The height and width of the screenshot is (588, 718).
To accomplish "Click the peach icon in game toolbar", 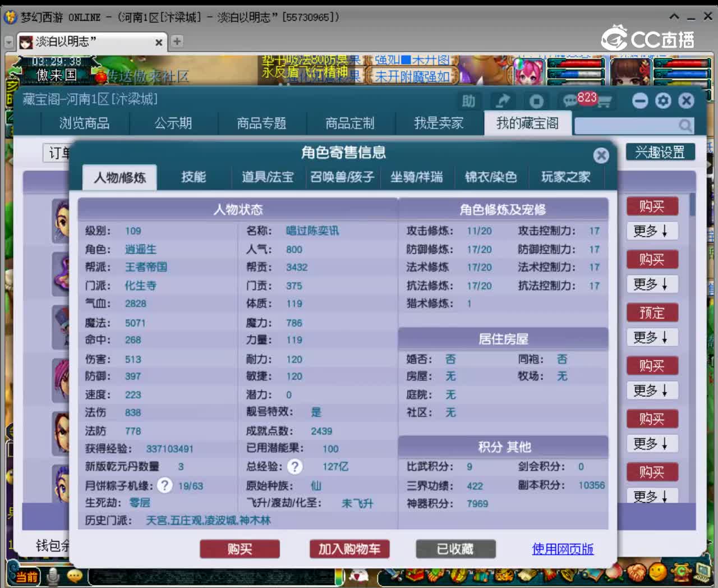I will (615, 573).
